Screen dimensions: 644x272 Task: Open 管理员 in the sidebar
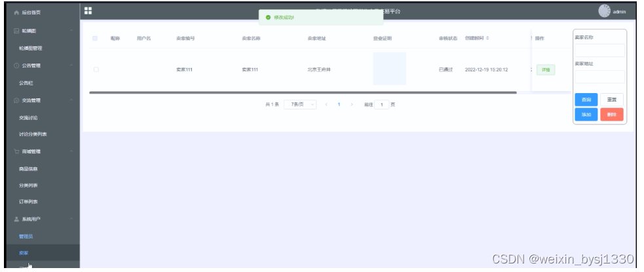26,236
